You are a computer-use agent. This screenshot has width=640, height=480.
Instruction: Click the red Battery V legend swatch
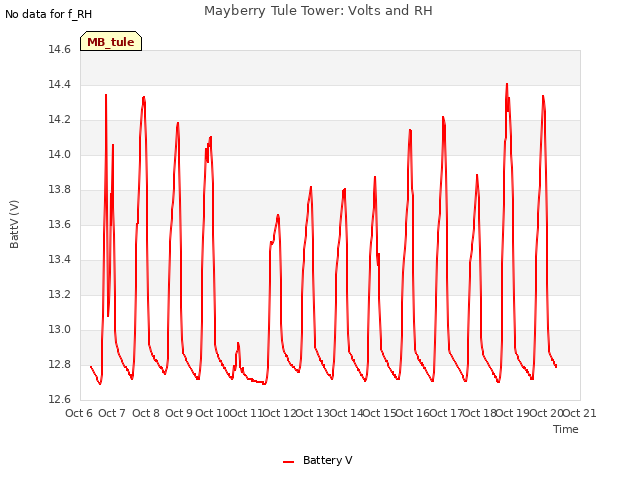click(x=288, y=462)
